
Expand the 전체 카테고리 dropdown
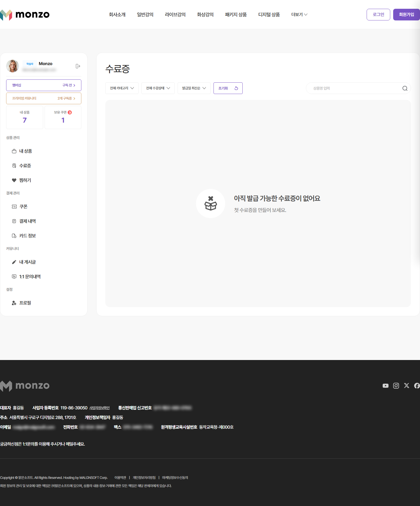pyautogui.click(x=122, y=88)
